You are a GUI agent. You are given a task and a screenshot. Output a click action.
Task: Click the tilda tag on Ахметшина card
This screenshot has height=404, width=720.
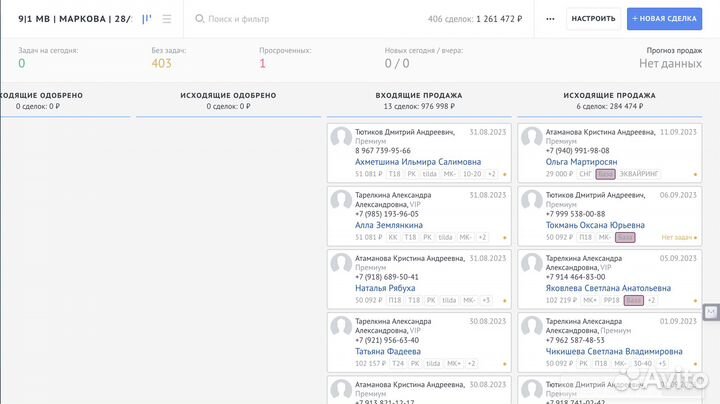coord(429,174)
